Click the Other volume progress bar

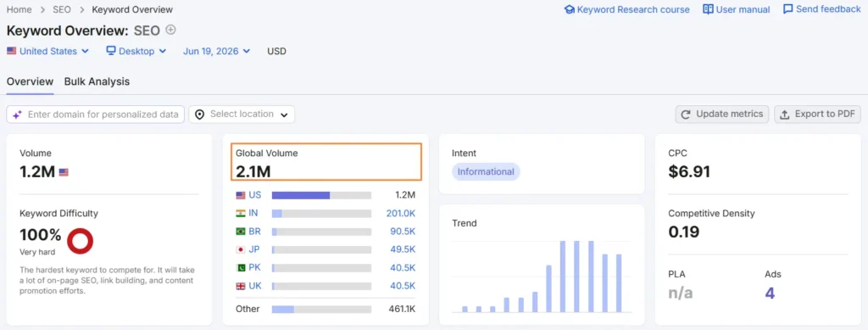[321, 309]
